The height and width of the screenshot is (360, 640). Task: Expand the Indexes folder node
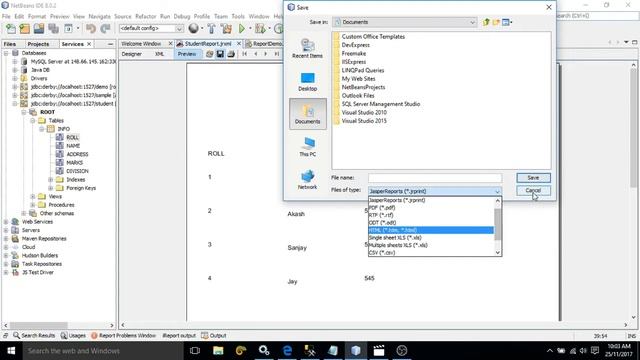51,180
